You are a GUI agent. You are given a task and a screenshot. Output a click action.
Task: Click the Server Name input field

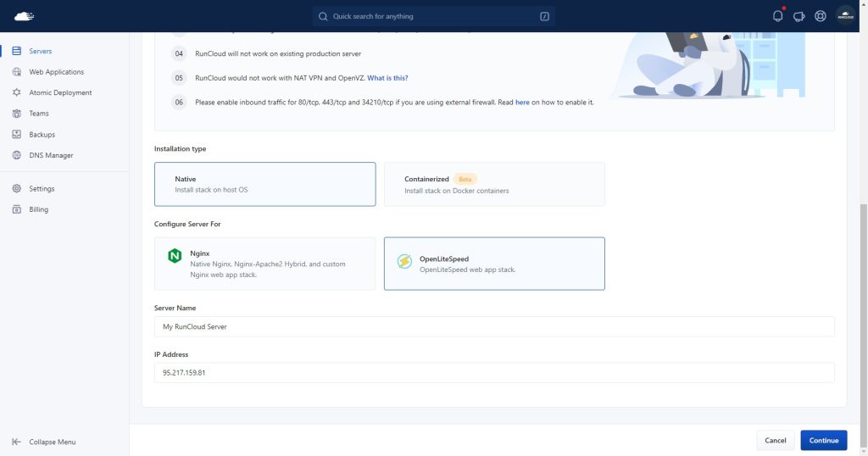click(494, 326)
